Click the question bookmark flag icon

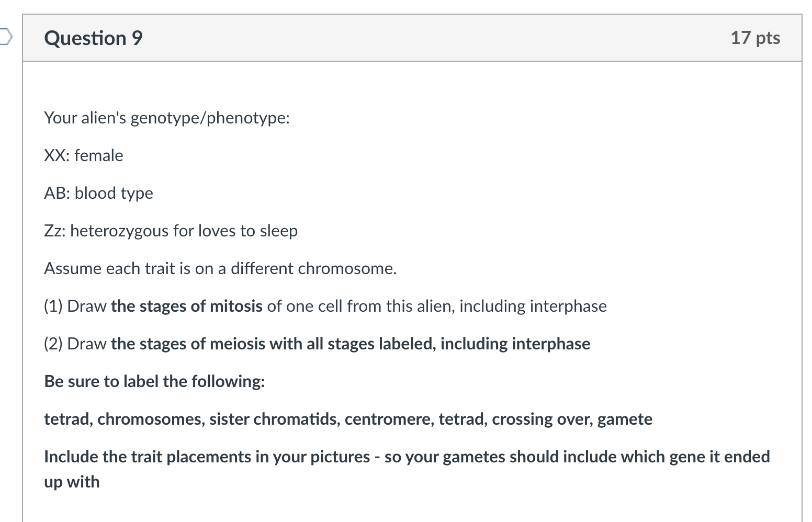pos(5,35)
